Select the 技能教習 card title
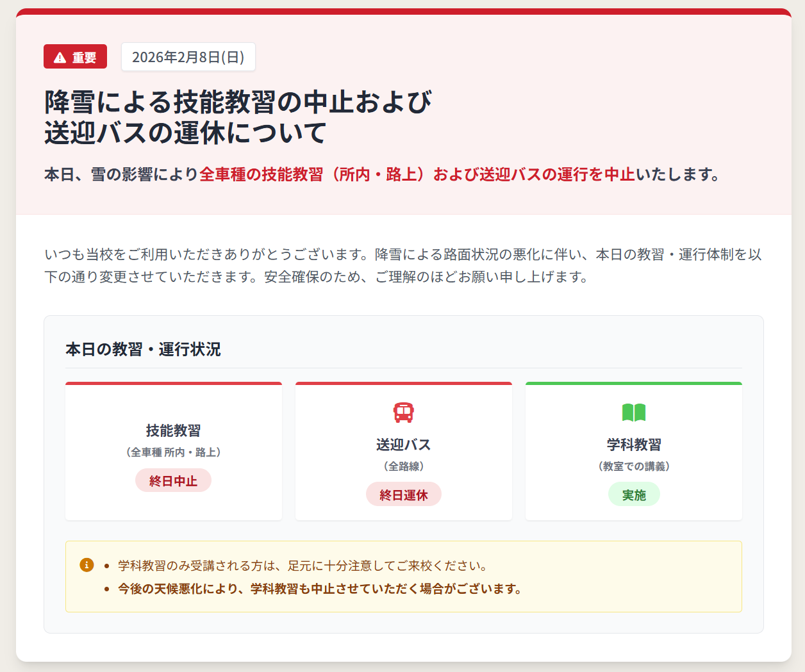The height and width of the screenshot is (672, 805). coord(173,430)
